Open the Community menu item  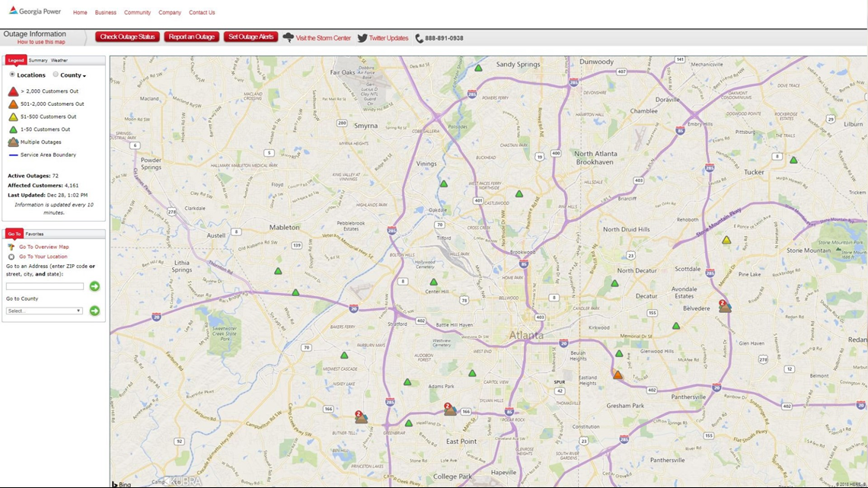pos(137,12)
